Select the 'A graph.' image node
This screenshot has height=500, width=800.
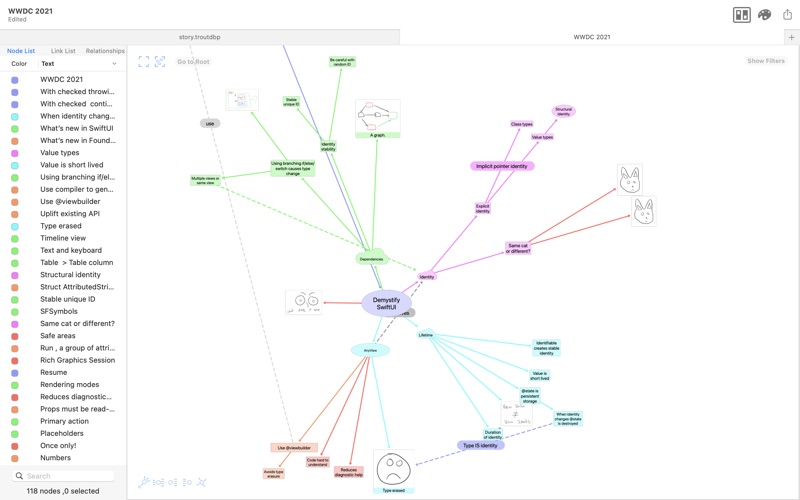378,118
